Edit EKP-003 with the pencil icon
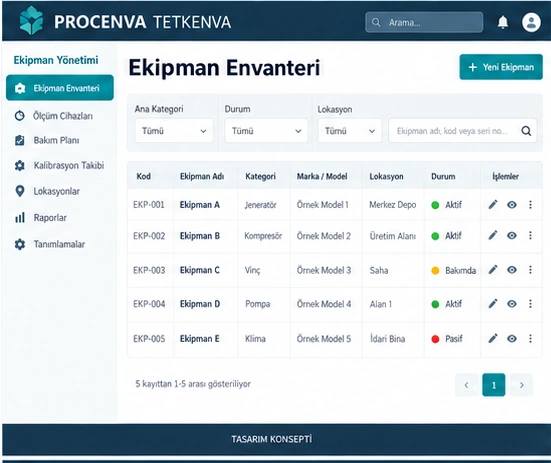 [493, 270]
